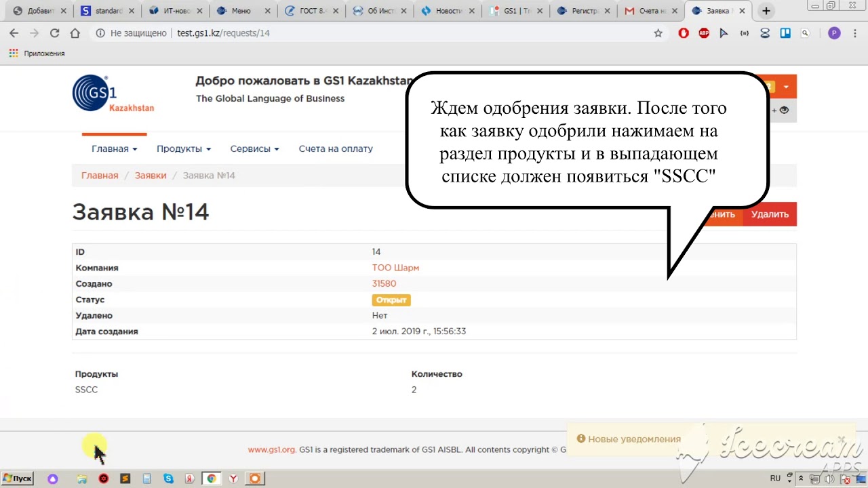Screen dimensions: 868x488
Task: Open the red stop-hand blocker extension
Action: (x=684, y=33)
